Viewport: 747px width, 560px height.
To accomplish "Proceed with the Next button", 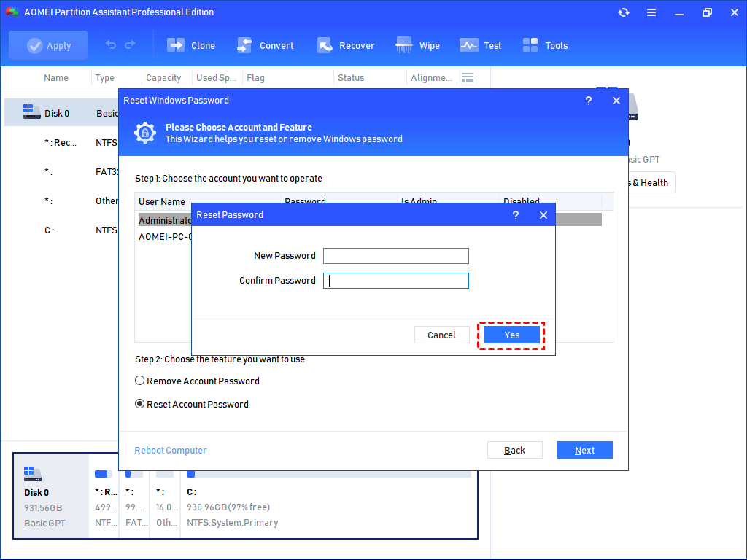I will coord(584,450).
